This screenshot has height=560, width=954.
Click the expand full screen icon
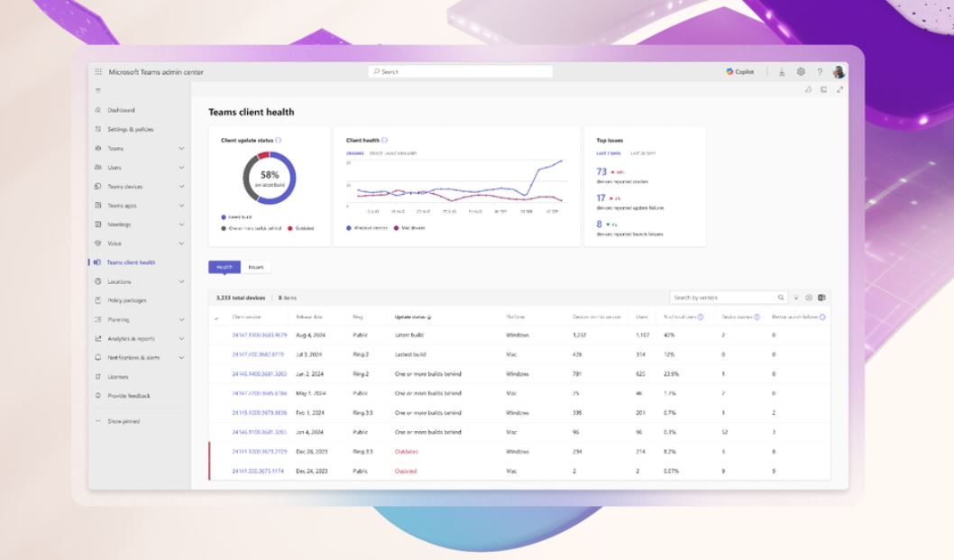pyautogui.click(x=839, y=89)
